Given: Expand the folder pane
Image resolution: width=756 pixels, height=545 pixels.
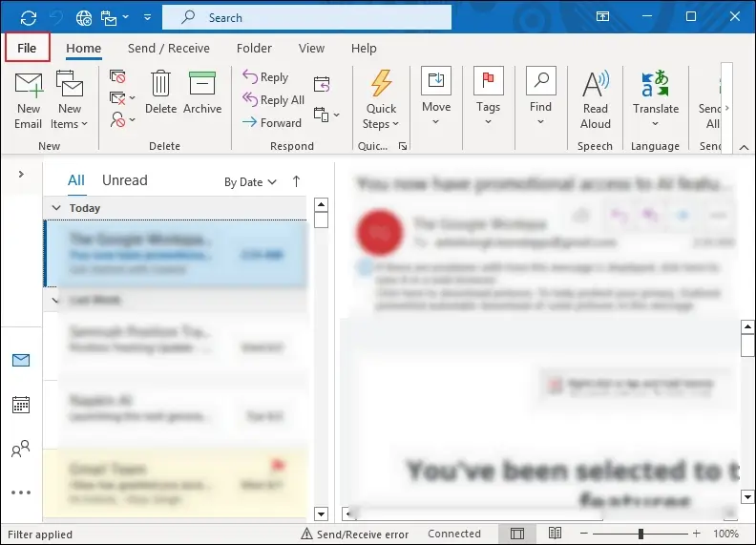Looking at the screenshot, I should point(21,174).
